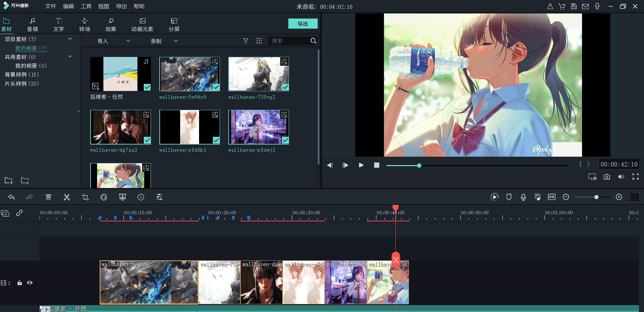Play the preview video
The width and height of the screenshot is (644, 312).
361,165
